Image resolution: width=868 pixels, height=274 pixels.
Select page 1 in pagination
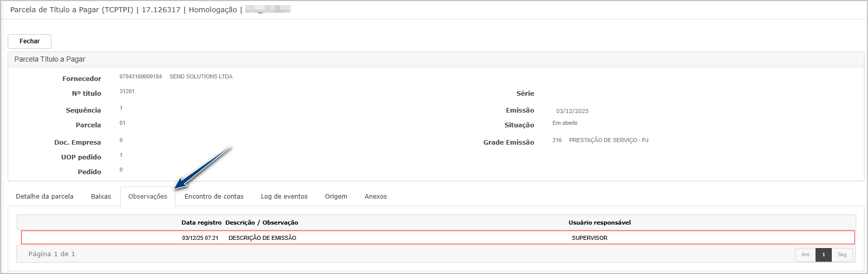tap(824, 255)
